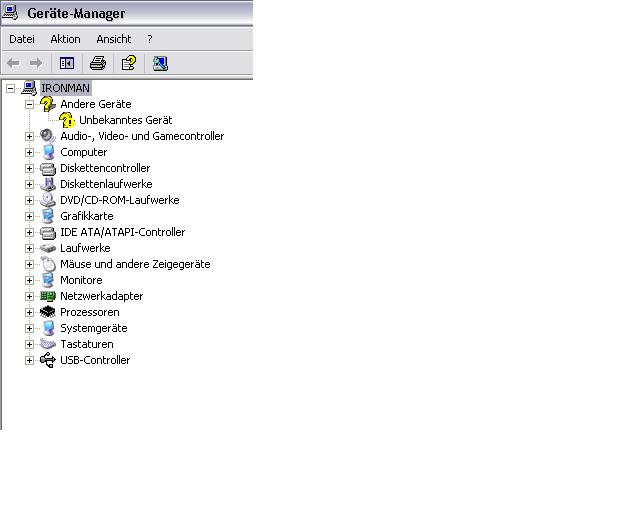Collapse the IRONMAN root node
The height and width of the screenshot is (512, 640).
(11, 88)
